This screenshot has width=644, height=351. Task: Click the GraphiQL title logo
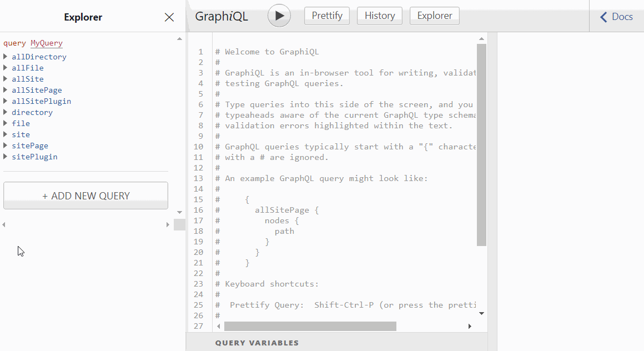tap(222, 16)
